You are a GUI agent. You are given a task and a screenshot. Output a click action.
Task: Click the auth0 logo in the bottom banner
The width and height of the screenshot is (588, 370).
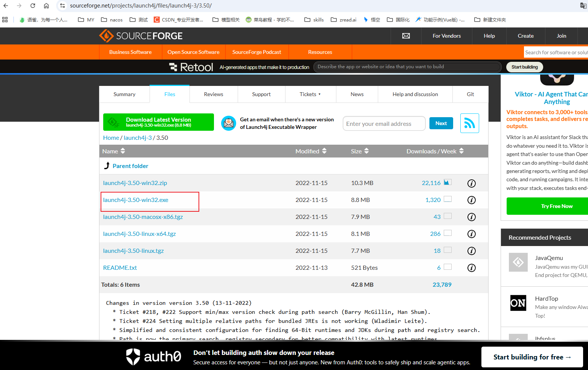pos(153,356)
